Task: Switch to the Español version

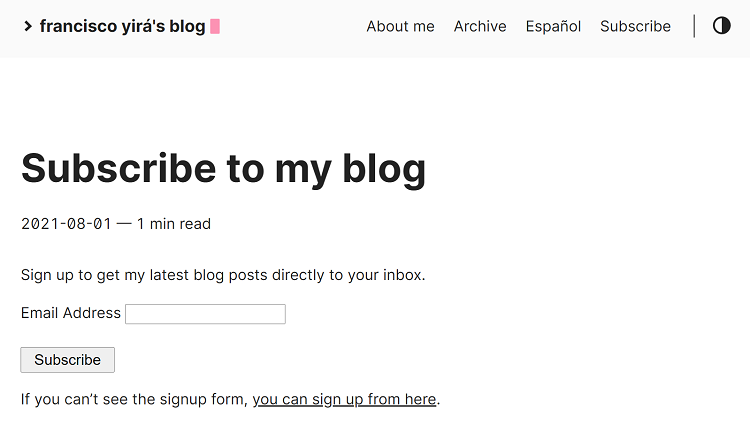Action: point(553,27)
